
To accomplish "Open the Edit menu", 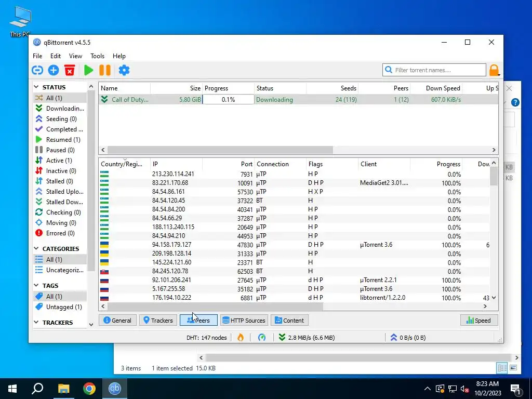I will click(55, 56).
